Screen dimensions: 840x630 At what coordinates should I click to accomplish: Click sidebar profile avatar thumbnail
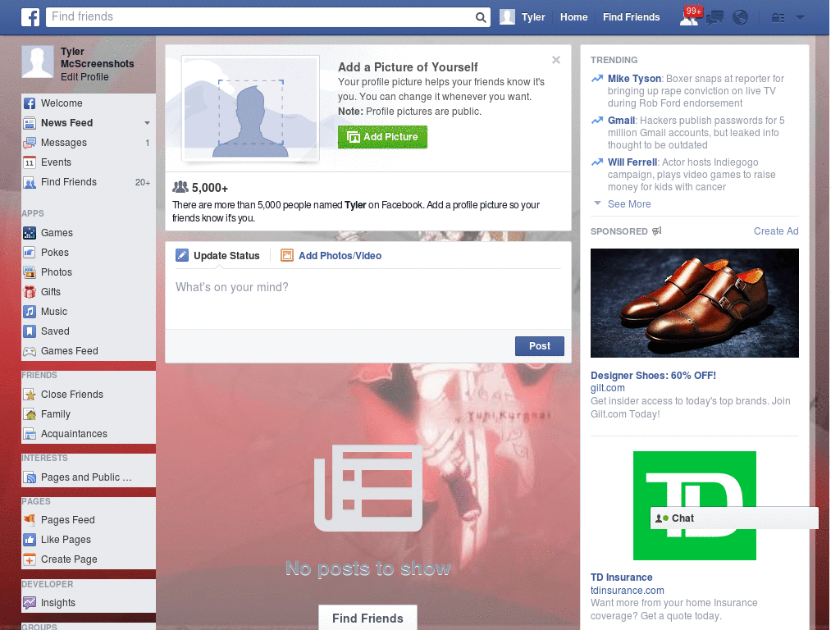click(x=38, y=62)
